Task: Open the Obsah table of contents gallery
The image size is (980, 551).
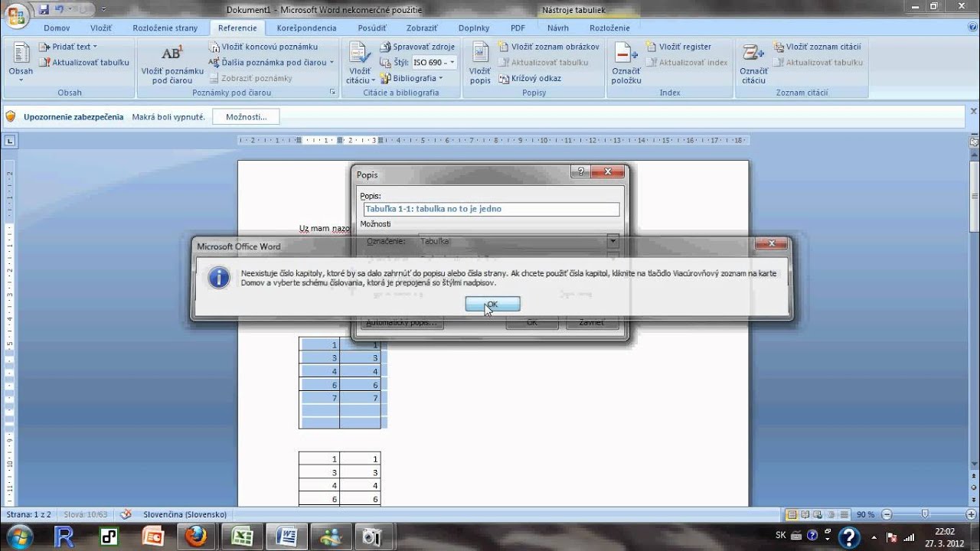Action: pos(21,62)
